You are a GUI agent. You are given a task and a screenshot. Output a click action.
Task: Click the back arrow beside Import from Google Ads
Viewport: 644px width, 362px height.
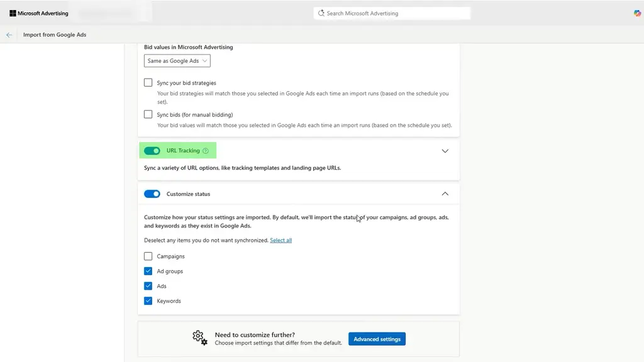(x=9, y=35)
